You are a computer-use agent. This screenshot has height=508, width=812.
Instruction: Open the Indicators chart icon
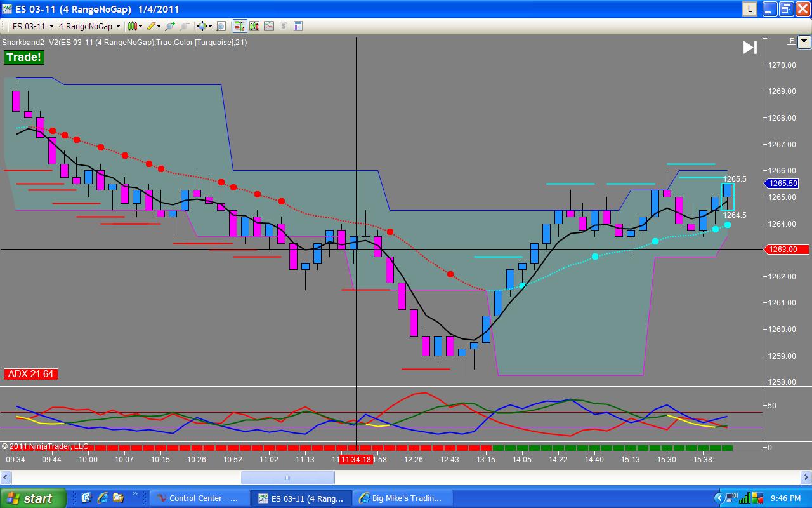[x=269, y=26]
